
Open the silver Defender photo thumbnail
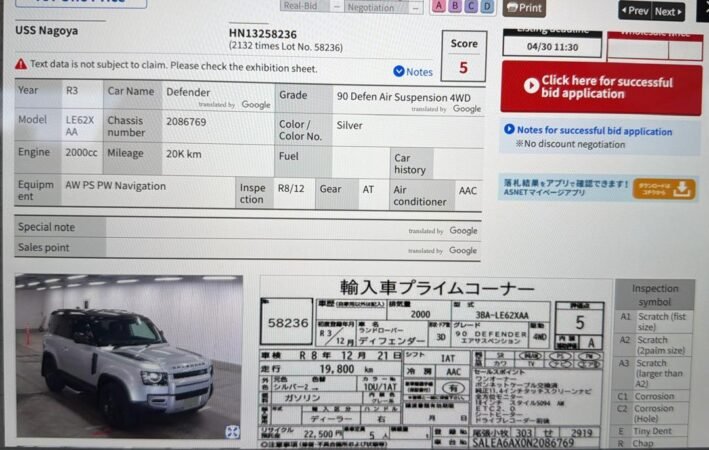click(x=129, y=356)
